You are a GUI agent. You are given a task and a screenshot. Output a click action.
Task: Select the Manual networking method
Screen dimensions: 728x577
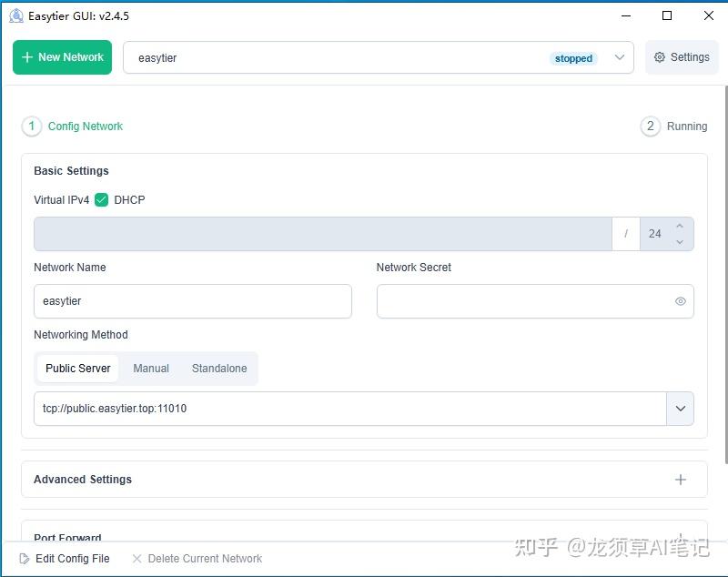click(x=151, y=369)
